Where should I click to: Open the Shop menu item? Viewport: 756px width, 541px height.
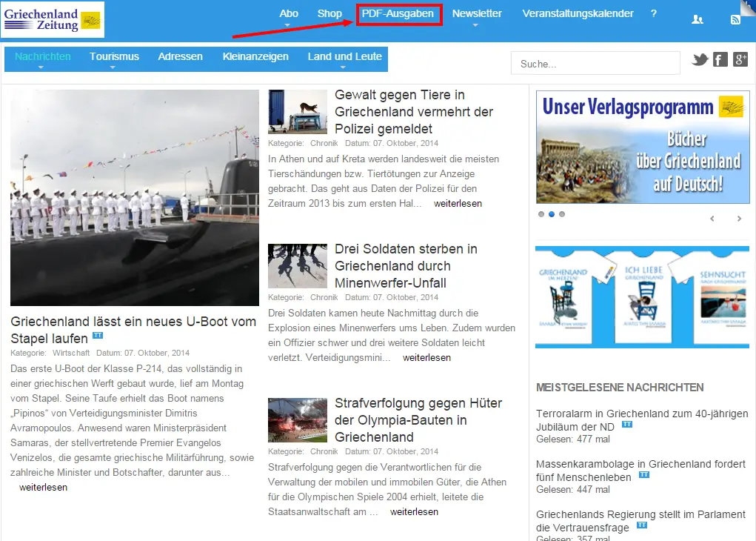[330, 13]
